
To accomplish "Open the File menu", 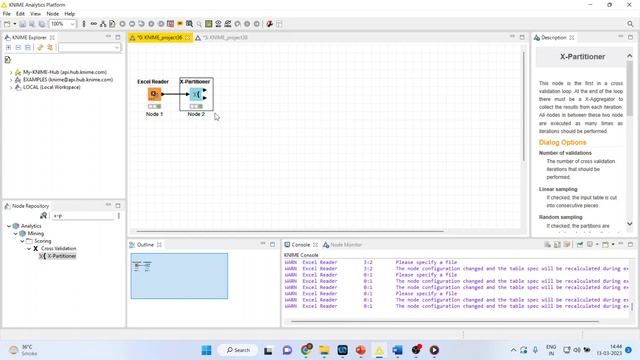I will tap(7, 13).
